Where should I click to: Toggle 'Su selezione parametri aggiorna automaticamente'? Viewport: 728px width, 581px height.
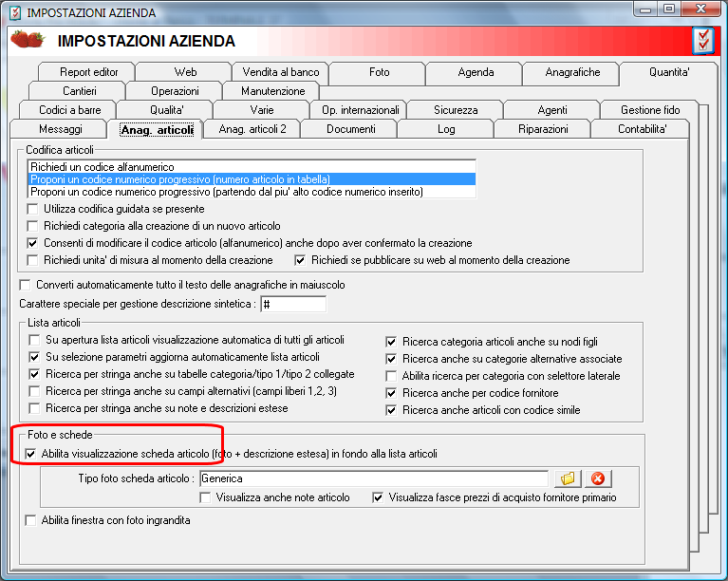pos(34,357)
